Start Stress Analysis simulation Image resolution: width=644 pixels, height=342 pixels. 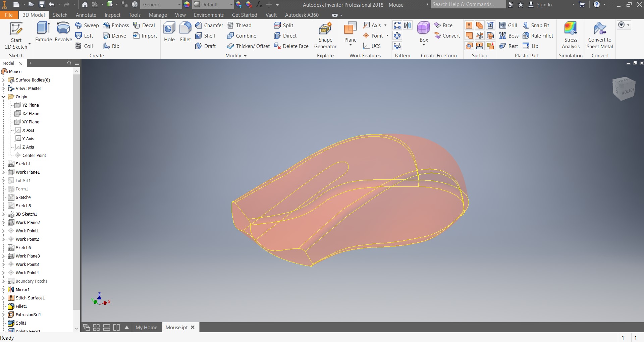(x=571, y=36)
